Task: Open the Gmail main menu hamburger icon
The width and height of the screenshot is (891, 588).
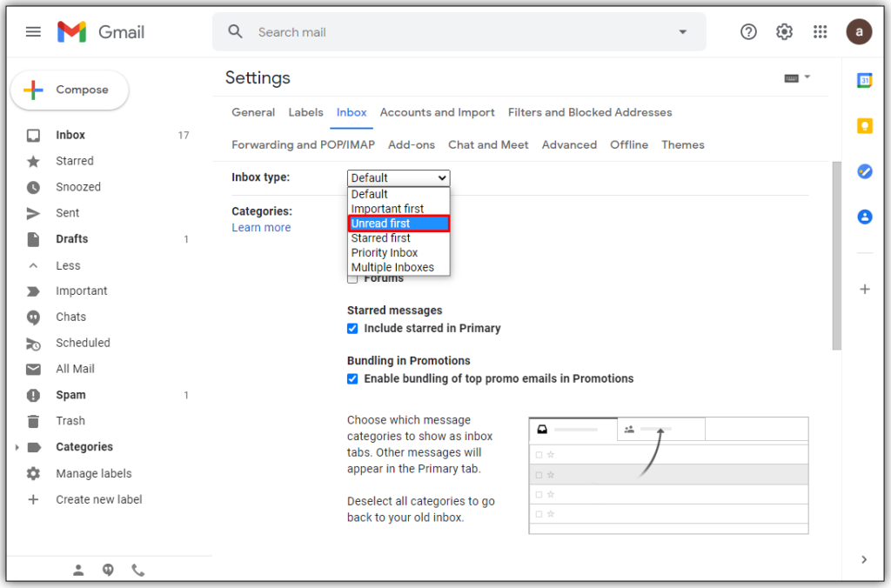Action: click(x=33, y=31)
